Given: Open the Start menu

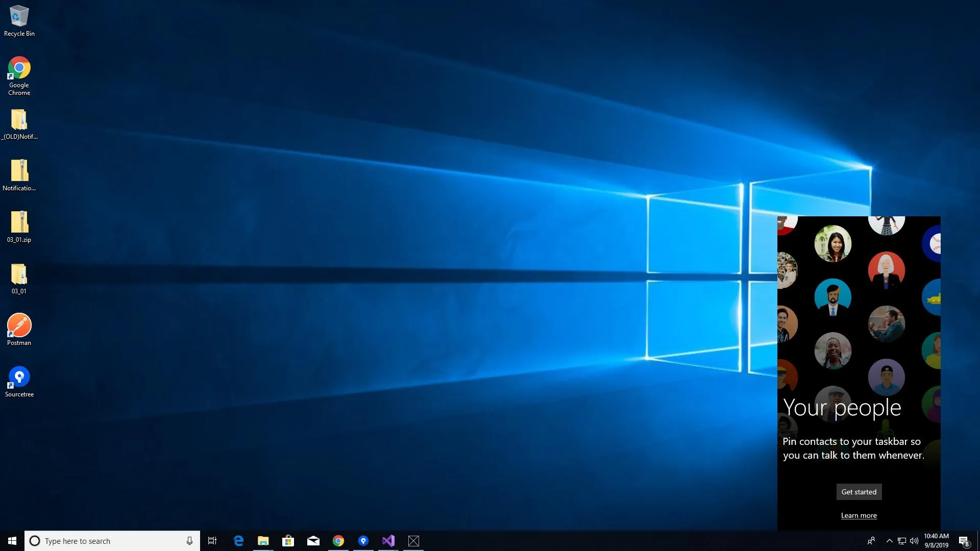Looking at the screenshot, I should pos(12,541).
